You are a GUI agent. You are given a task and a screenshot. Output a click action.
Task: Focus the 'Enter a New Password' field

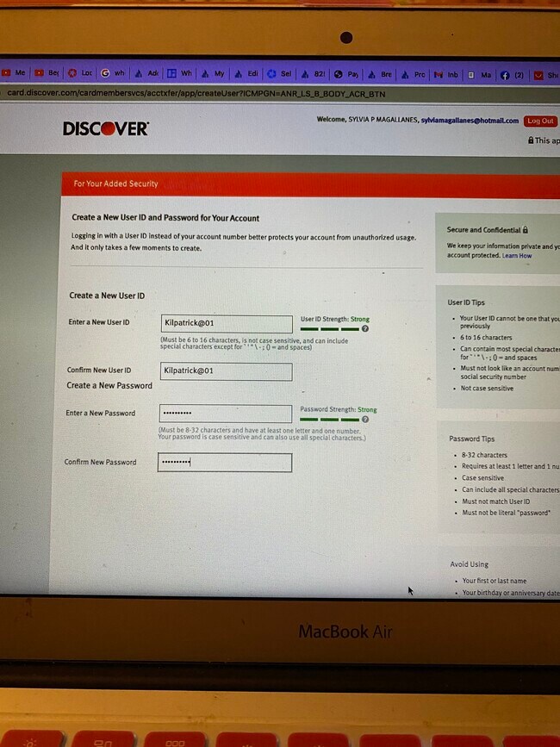click(225, 414)
